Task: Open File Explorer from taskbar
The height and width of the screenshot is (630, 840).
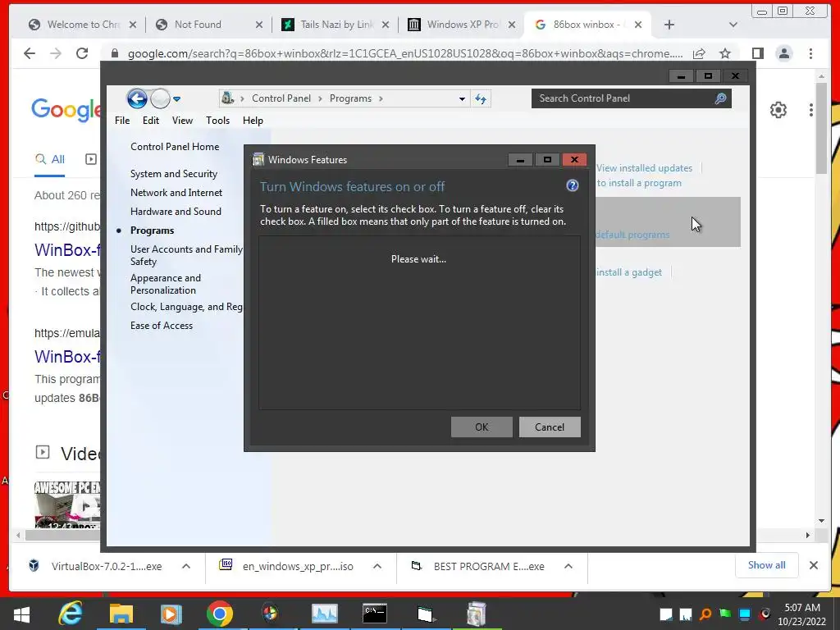Action: point(121,614)
